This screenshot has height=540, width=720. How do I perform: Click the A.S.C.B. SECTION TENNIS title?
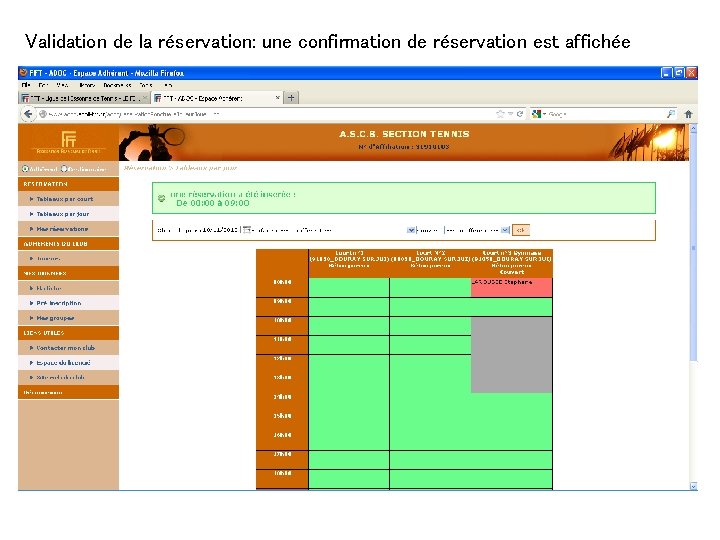click(x=404, y=134)
